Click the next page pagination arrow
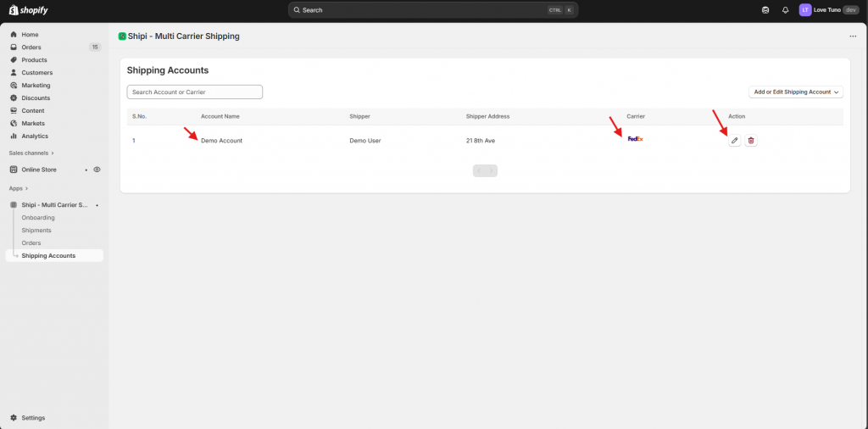Viewport: 868px width, 429px height. click(492, 170)
